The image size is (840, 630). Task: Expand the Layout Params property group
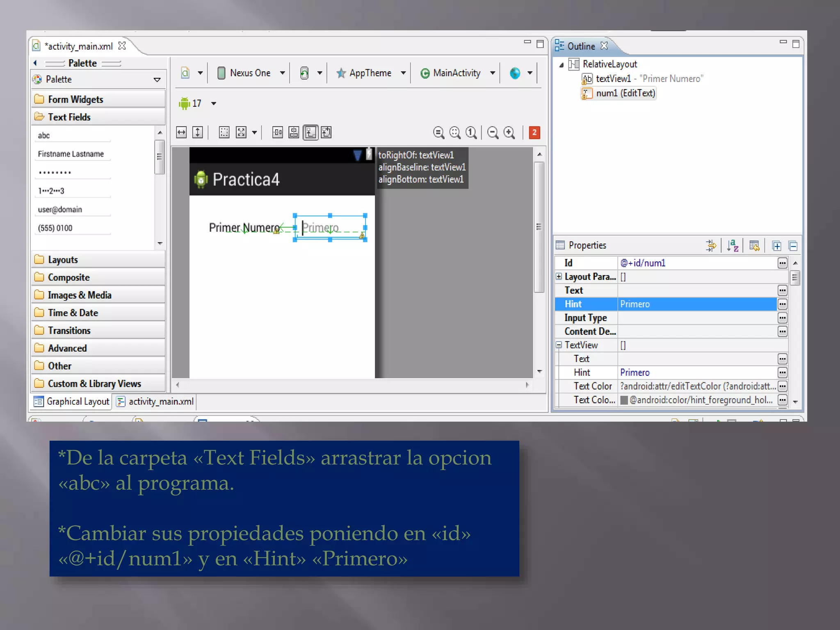[559, 276]
